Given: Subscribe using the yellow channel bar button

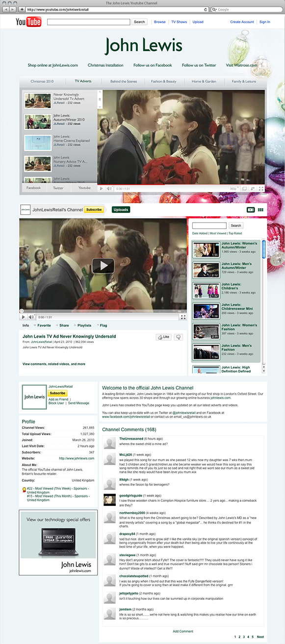Looking at the screenshot, I should (x=94, y=210).
